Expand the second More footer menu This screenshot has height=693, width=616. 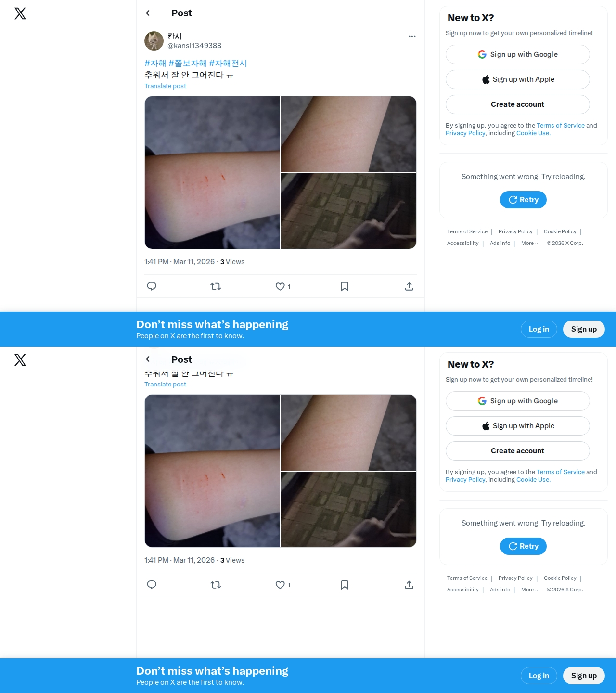pyautogui.click(x=530, y=590)
